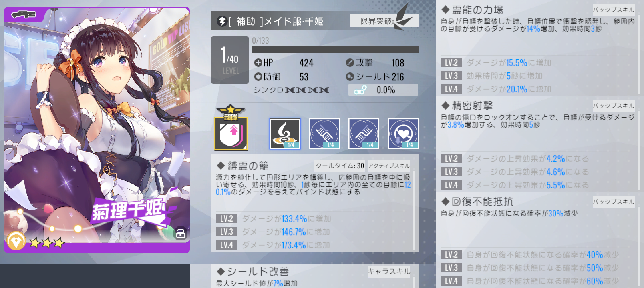Toggle the lock icon on character card
The width and height of the screenshot is (644, 288).
[181, 233]
